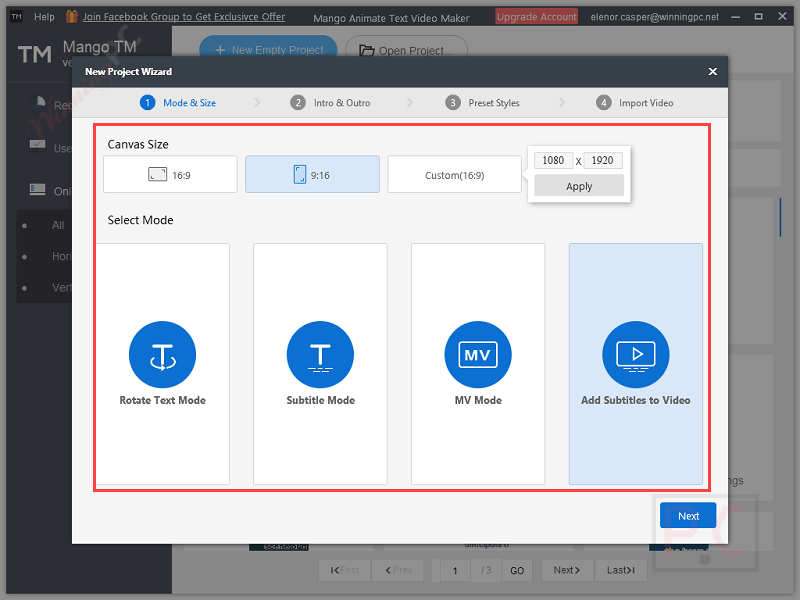This screenshot has width=800, height=600.
Task: Close the New Project Wizard dialog
Action: pyautogui.click(x=712, y=71)
